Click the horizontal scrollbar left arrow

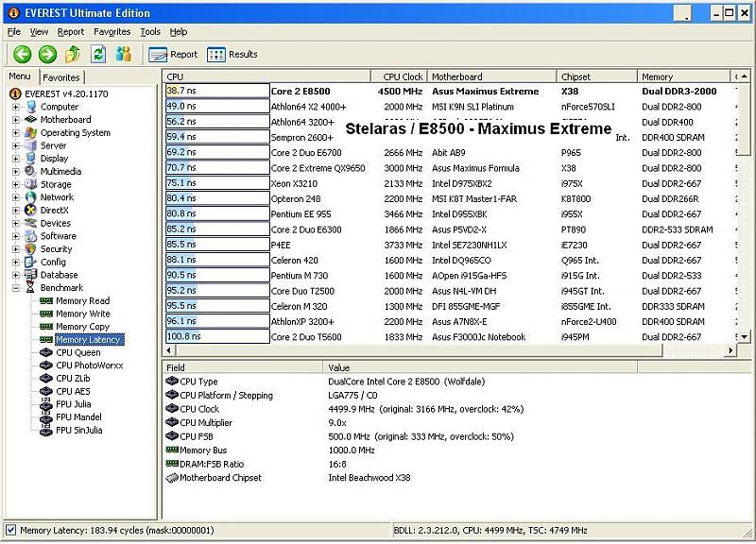tap(169, 350)
